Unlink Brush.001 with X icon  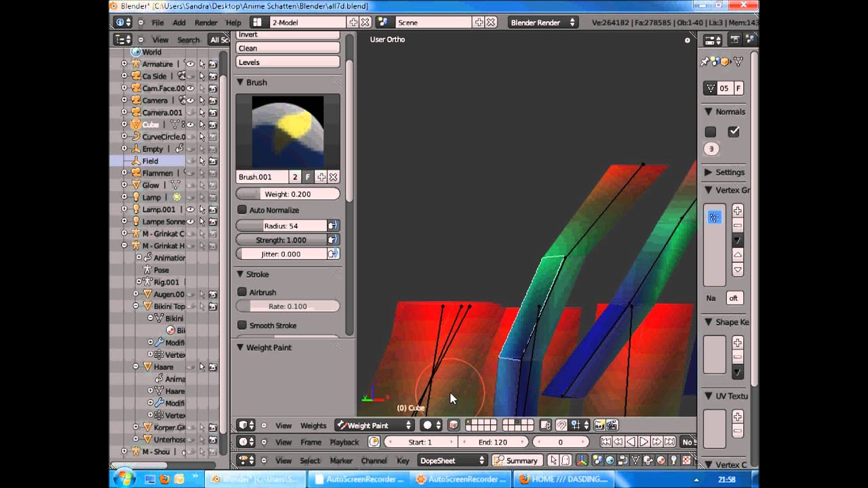(x=333, y=177)
